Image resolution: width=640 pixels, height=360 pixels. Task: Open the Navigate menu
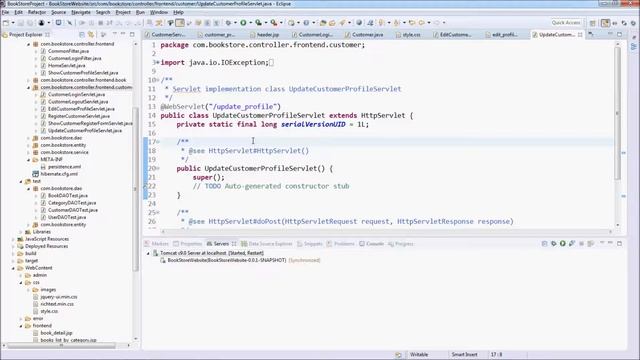81,12
